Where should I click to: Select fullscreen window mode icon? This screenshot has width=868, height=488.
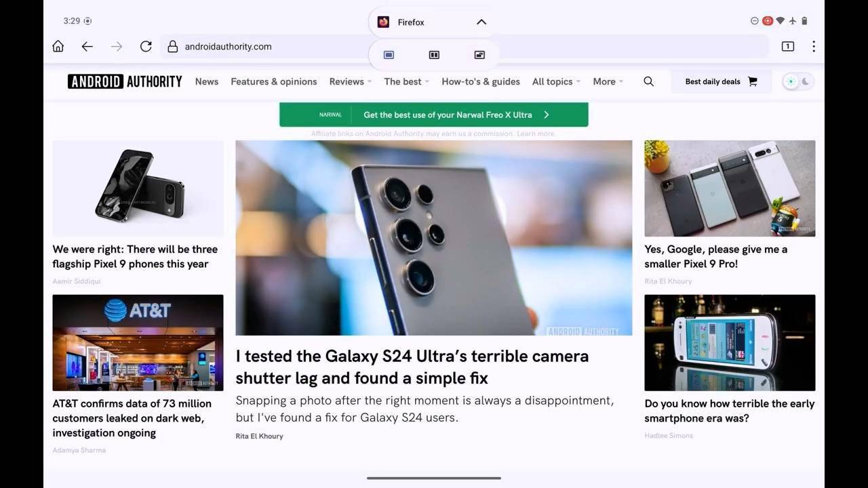coord(389,55)
